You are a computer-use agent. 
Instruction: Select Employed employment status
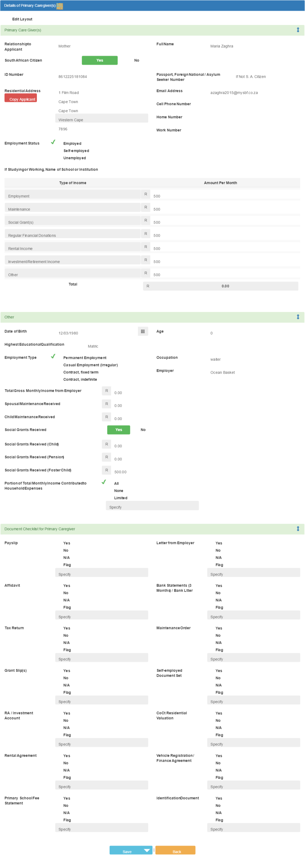pos(72,144)
